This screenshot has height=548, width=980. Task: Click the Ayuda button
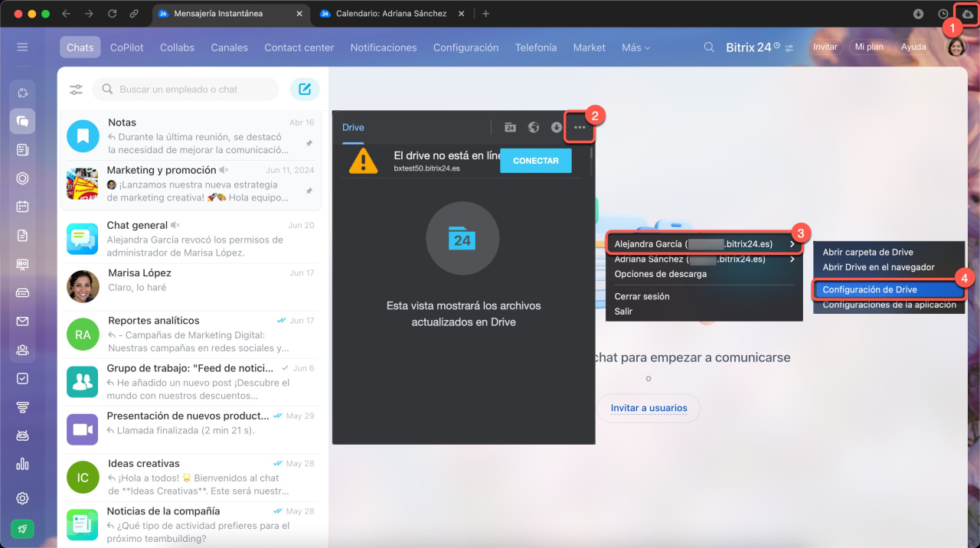coord(913,47)
